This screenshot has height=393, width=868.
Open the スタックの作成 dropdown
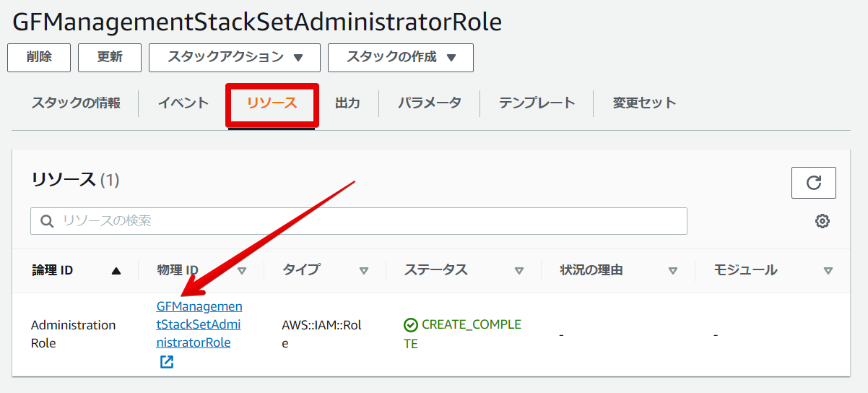(x=401, y=58)
